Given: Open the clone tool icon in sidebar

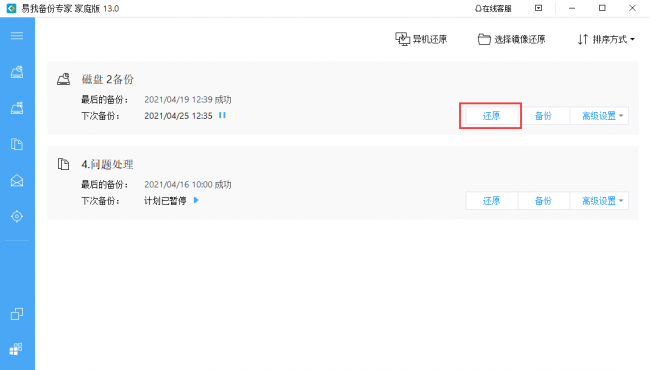Looking at the screenshot, I should (x=17, y=314).
